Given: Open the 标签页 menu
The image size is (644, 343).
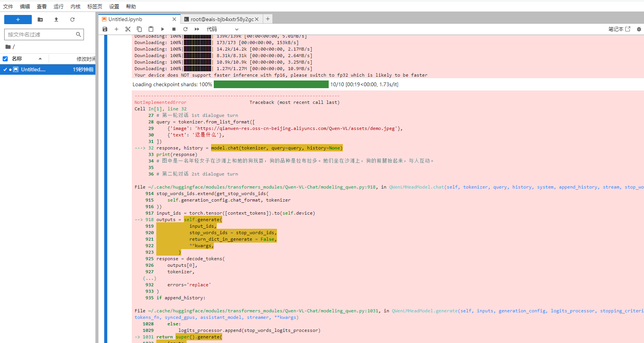Looking at the screenshot, I should click(95, 7).
